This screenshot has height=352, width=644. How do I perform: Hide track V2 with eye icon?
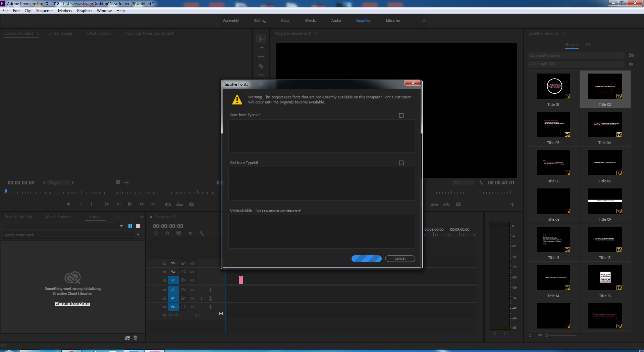[193, 272]
